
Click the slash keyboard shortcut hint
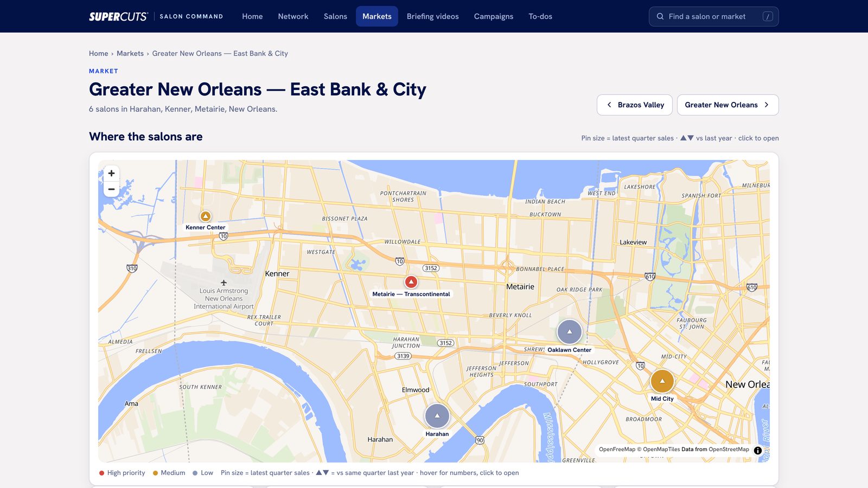coord(768,16)
